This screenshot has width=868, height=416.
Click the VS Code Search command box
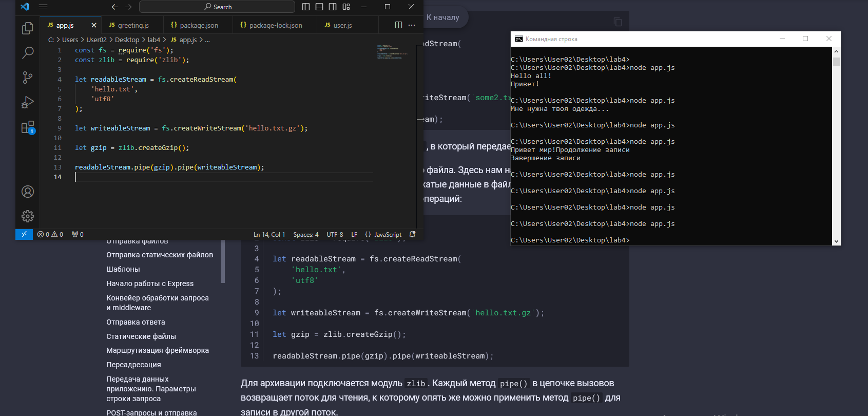[217, 7]
